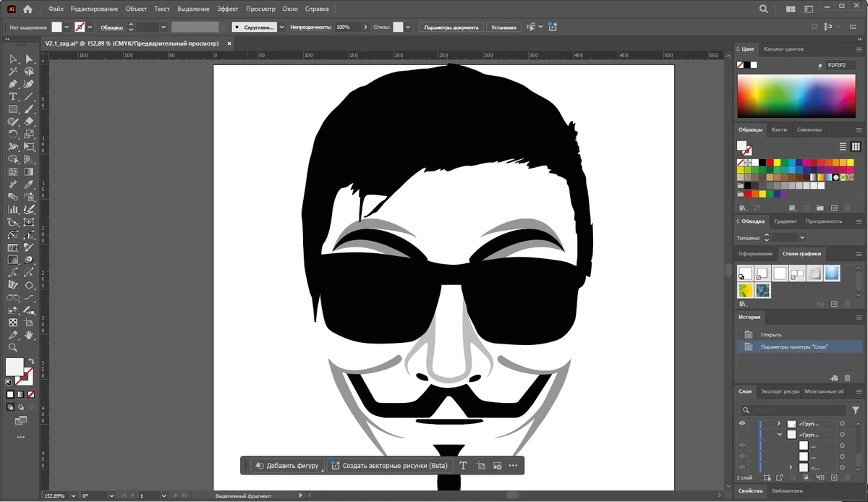Select the Column Graph tool
Screen dimensions: 868x502
(13, 209)
